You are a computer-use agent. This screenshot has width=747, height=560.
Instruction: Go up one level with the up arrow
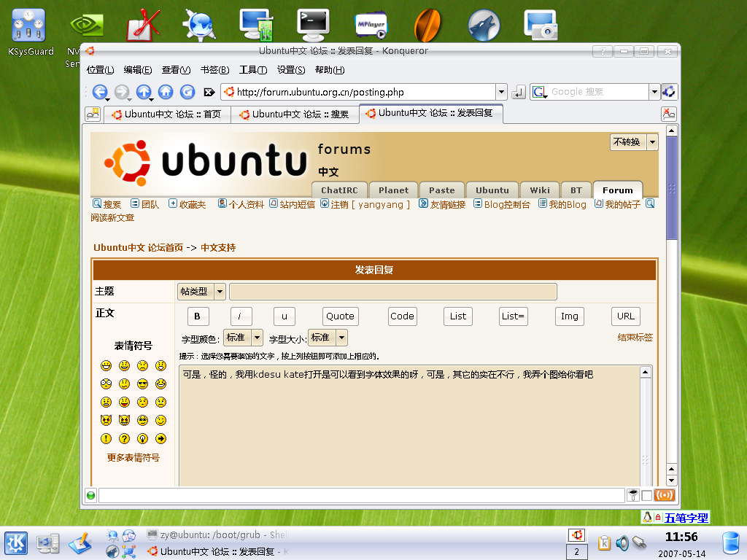coord(144,92)
